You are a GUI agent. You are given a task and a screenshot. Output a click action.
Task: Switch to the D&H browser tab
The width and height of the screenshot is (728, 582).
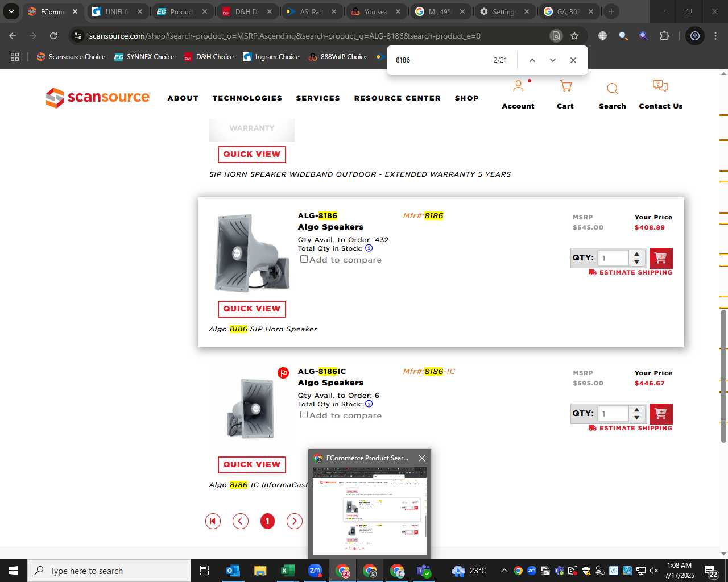(247, 11)
